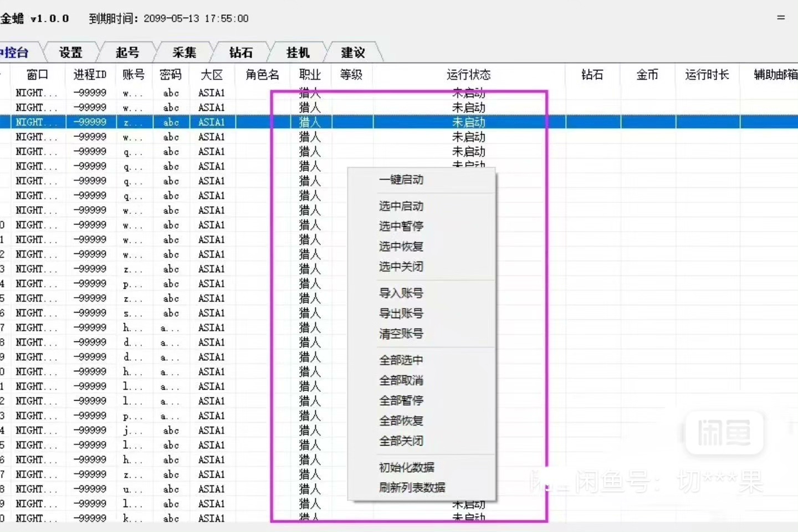
Task: Click 清空账号 in the context menu
Action: pos(401,334)
